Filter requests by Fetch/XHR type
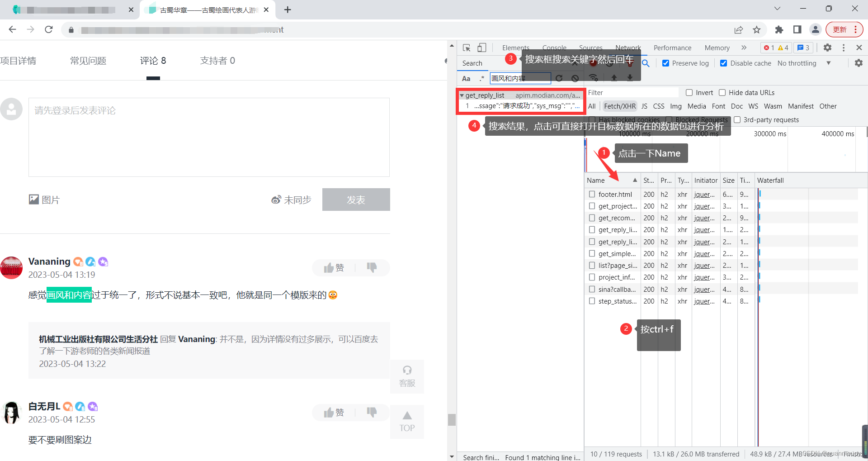The image size is (868, 461). tap(620, 106)
